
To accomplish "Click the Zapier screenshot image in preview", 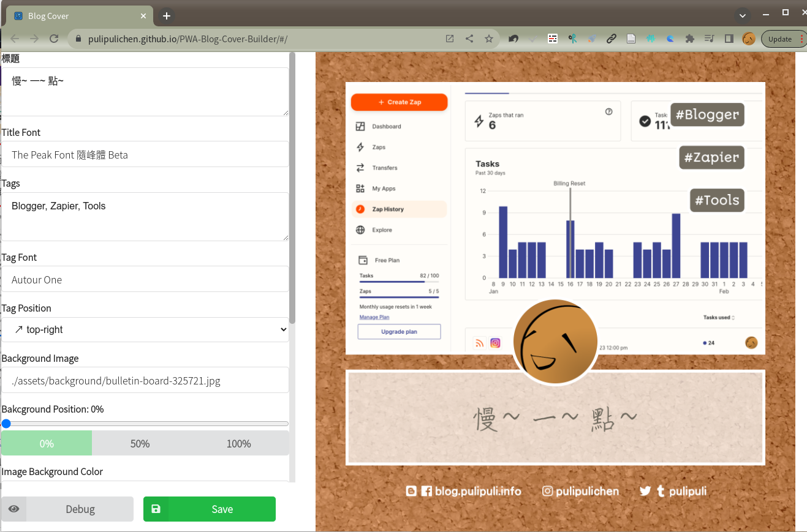I will point(555,218).
